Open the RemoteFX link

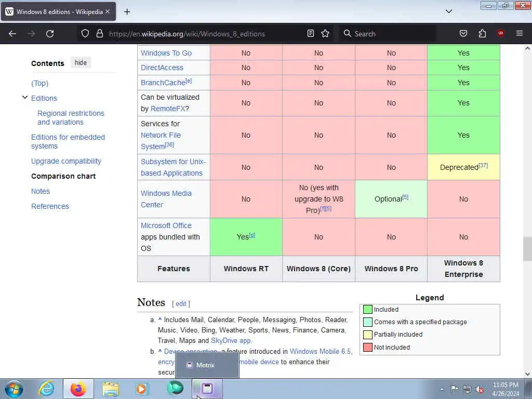pos(168,109)
